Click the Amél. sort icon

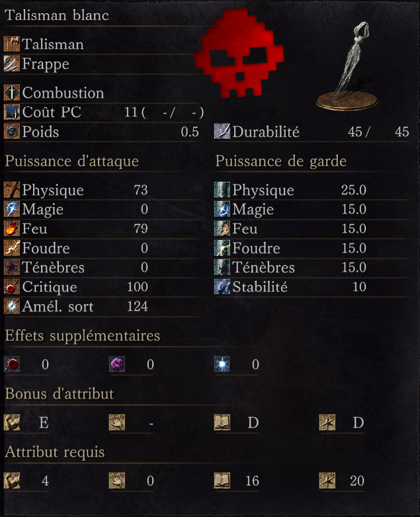(x=12, y=306)
